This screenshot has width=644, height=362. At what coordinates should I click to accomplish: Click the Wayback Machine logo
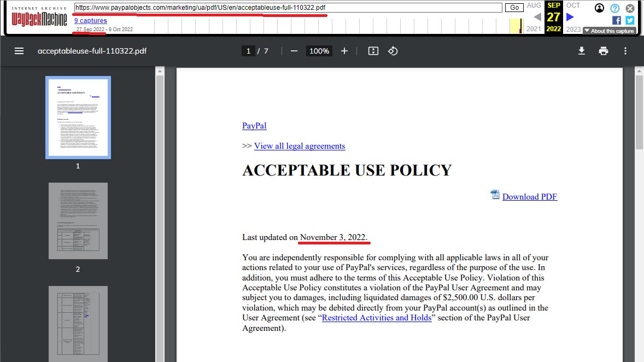[x=39, y=16]
